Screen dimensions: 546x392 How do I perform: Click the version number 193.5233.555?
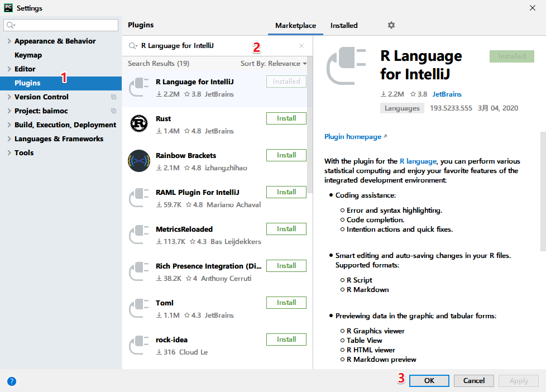(x=451, y=108)
